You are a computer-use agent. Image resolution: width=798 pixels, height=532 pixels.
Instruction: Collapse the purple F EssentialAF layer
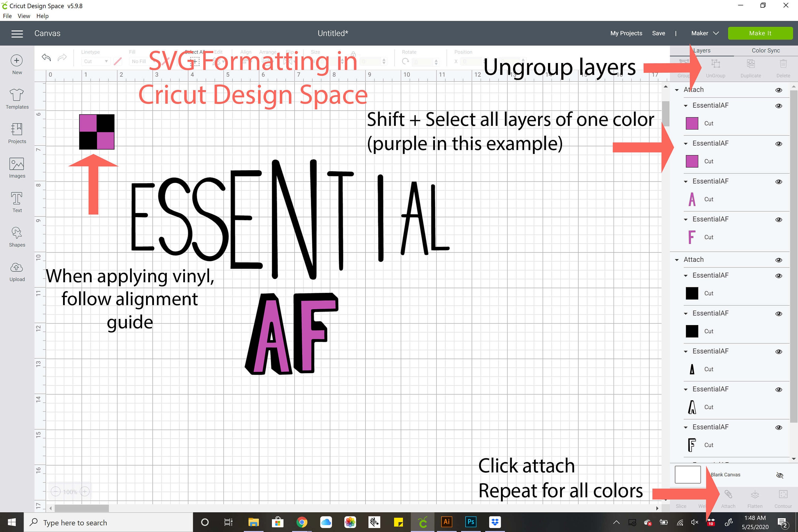(x=686, y=219)
